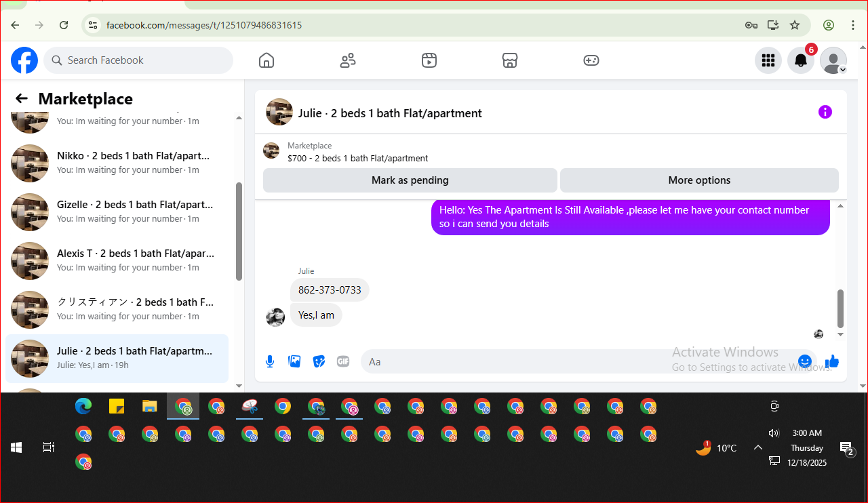This screenshot has height=503, width=868.
Task: Open the emoji picker
Action: click(x=805, y=361)
